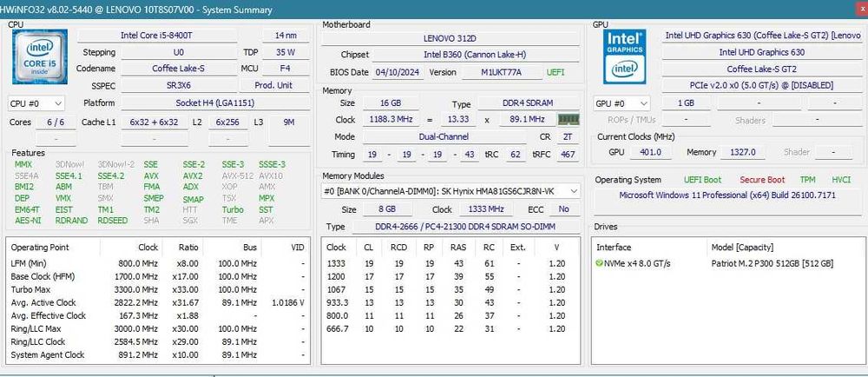Click the Intel UHD Graphics 630 field

(x=762, y=52)
